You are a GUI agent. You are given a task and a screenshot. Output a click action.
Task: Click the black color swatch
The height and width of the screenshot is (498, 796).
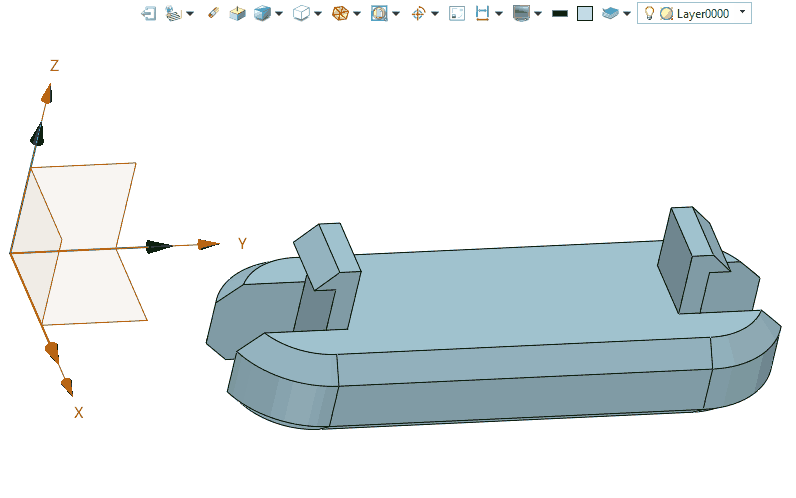pos(560,14)
